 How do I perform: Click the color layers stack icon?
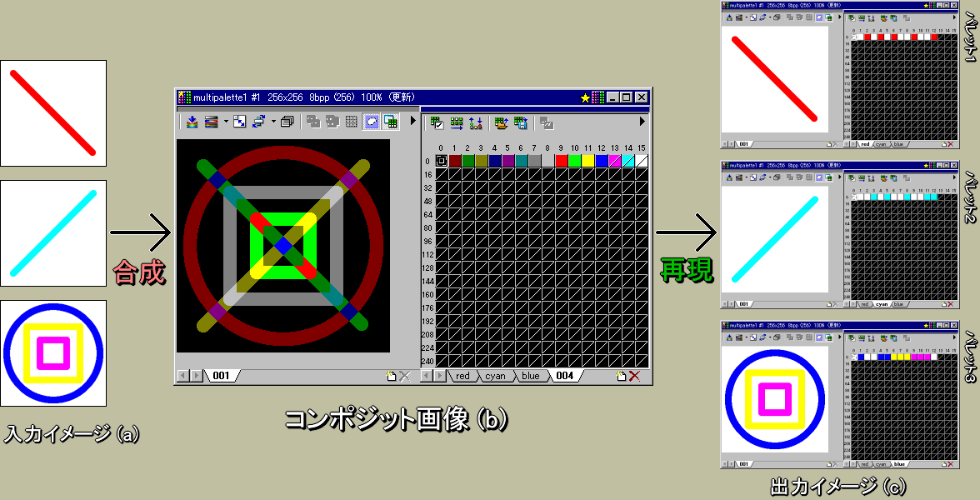212,122
